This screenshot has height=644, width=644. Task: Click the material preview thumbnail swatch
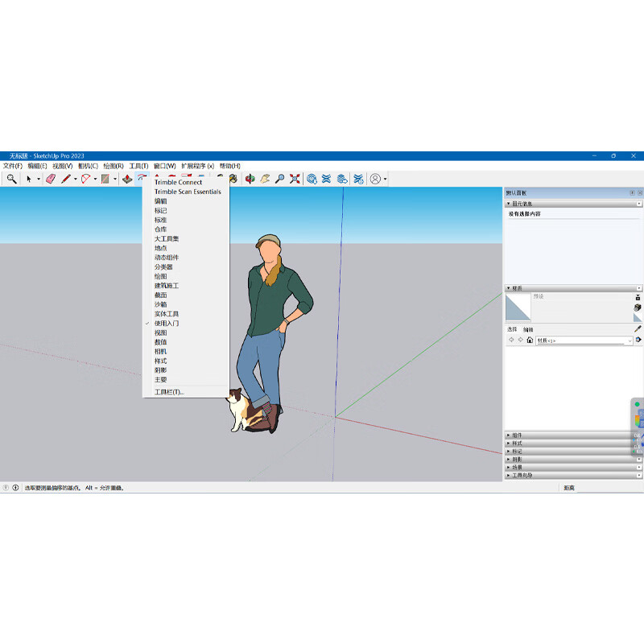[x=518, y=308]
